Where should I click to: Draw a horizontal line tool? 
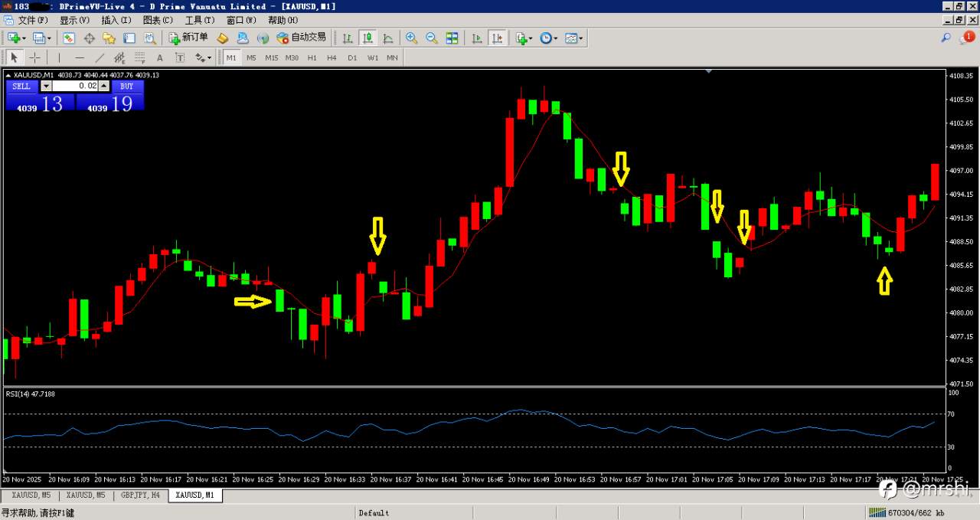(80, 57)
